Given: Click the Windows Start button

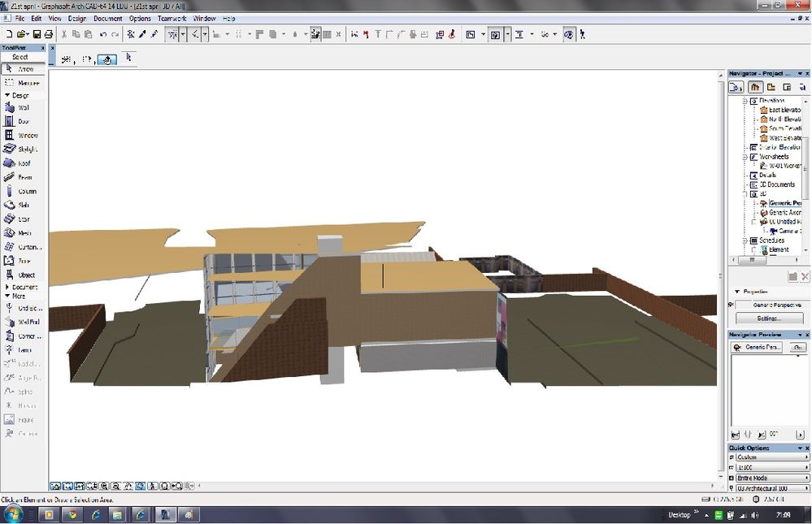Looking at the screenshot, I should click(x=14, y=514).
